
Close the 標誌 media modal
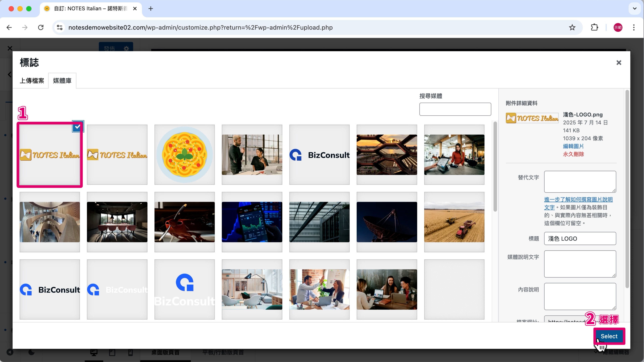(x=619, y=63)
